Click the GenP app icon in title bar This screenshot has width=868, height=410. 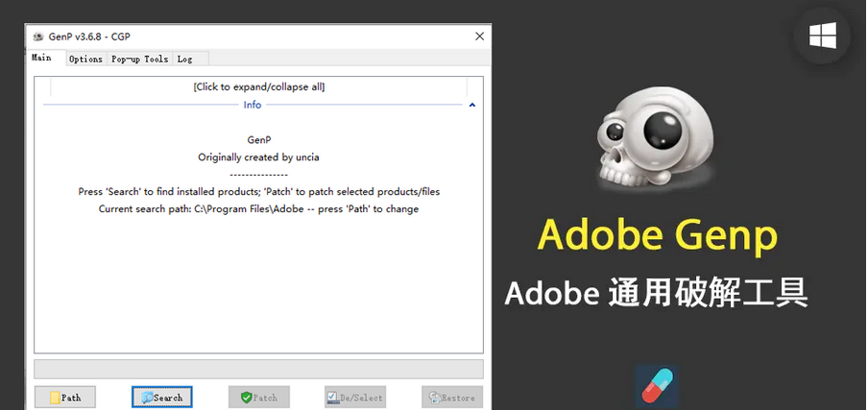(37, 36)
